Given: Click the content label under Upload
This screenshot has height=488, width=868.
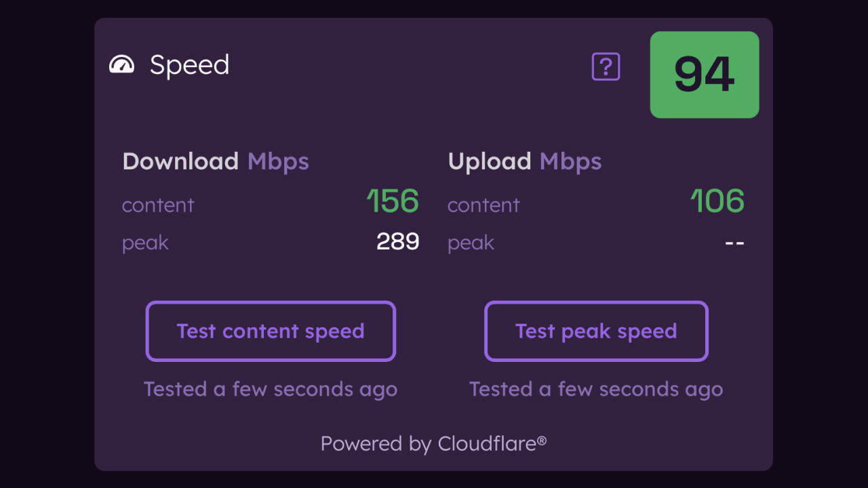Looking at the screenshot, I should (484, 205).
